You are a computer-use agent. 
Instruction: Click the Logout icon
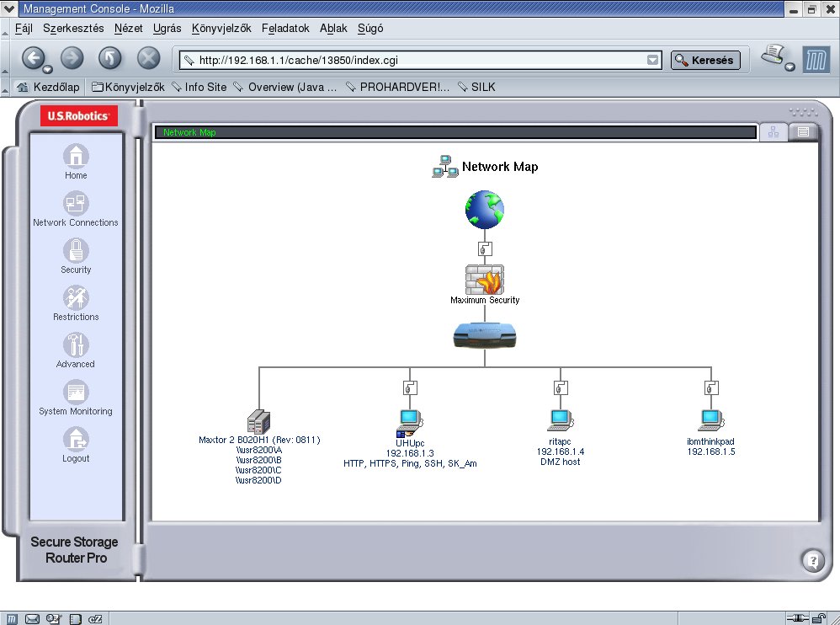tap(76, 440)
